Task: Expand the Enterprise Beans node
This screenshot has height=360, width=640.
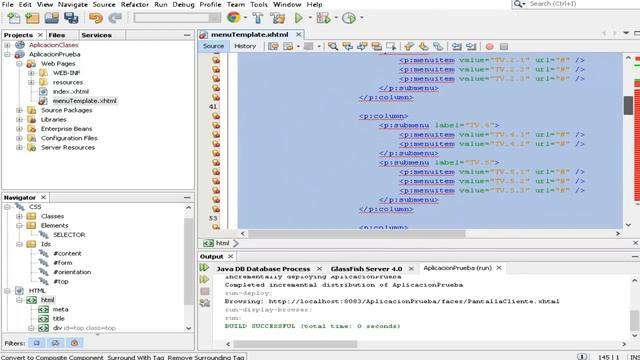Action: tap(19, 129)
